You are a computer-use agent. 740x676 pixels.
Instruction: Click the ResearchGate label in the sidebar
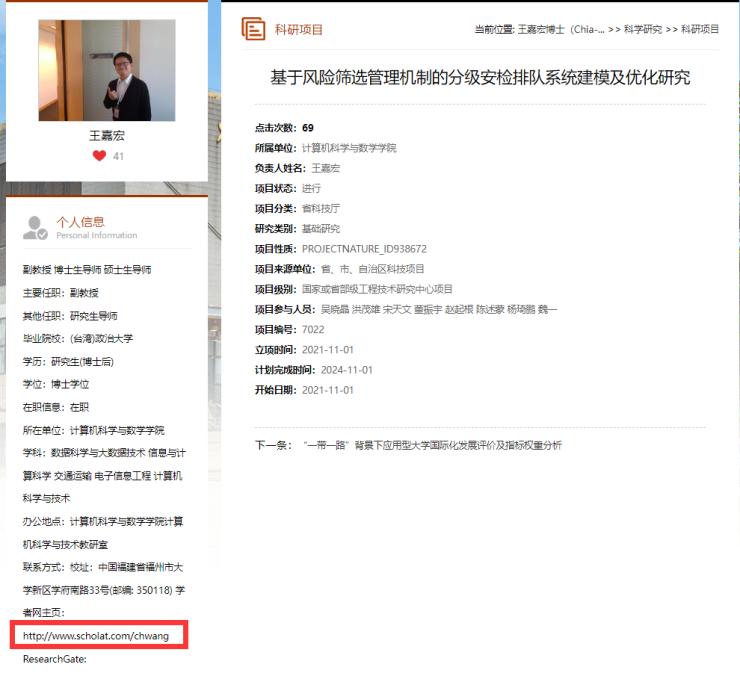[55, 660]
